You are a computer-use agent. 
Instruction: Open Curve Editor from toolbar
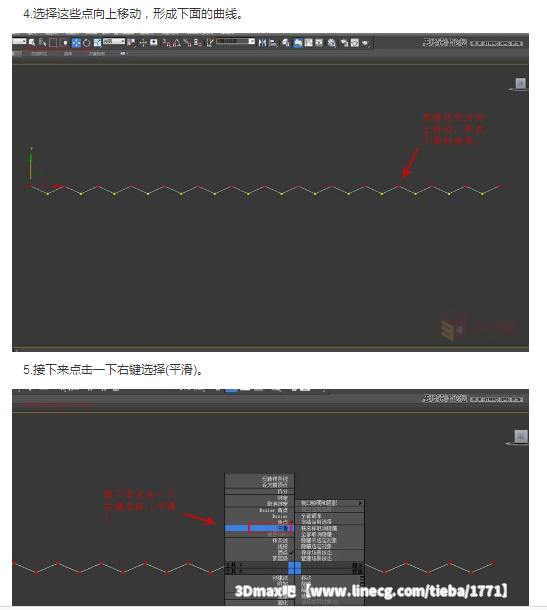[309, 42]
